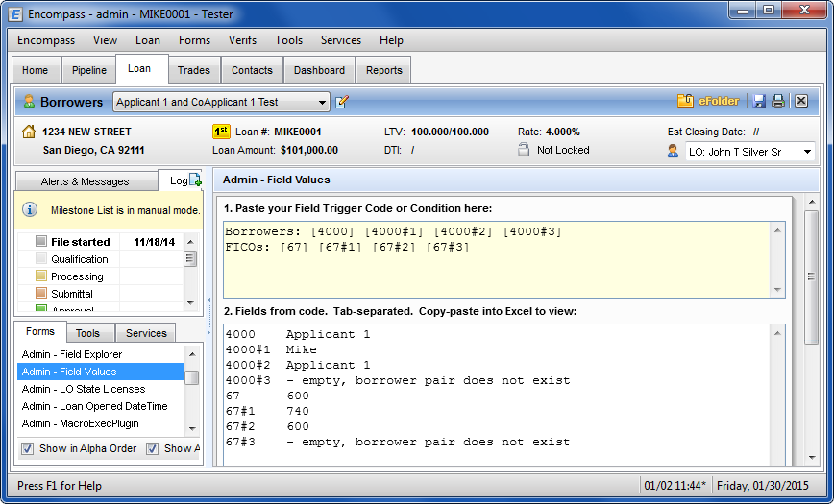Image resolution: width=834 pixels, height=504 pixels.
Task: Click the loan officer person icon
Action: (673, 152)
